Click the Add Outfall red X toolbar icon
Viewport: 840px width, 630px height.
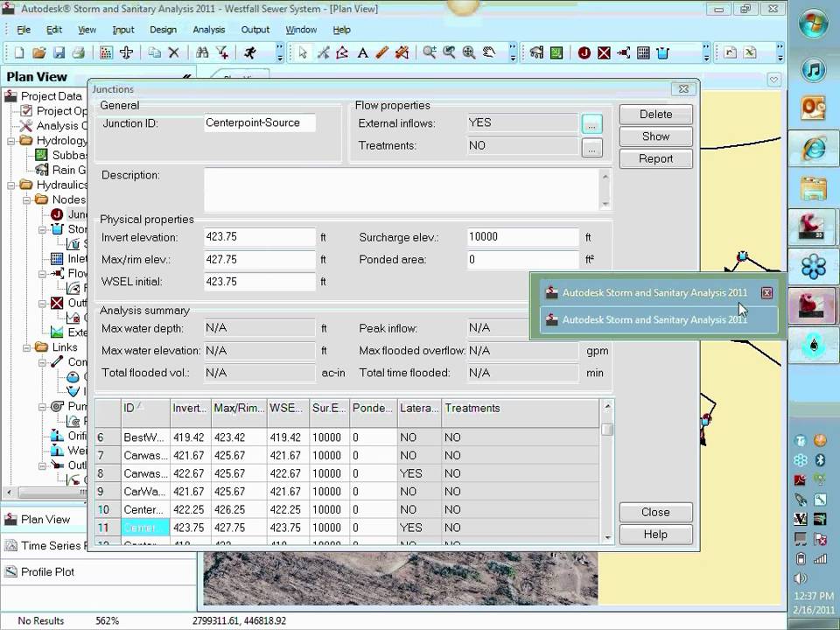[605, 52]
